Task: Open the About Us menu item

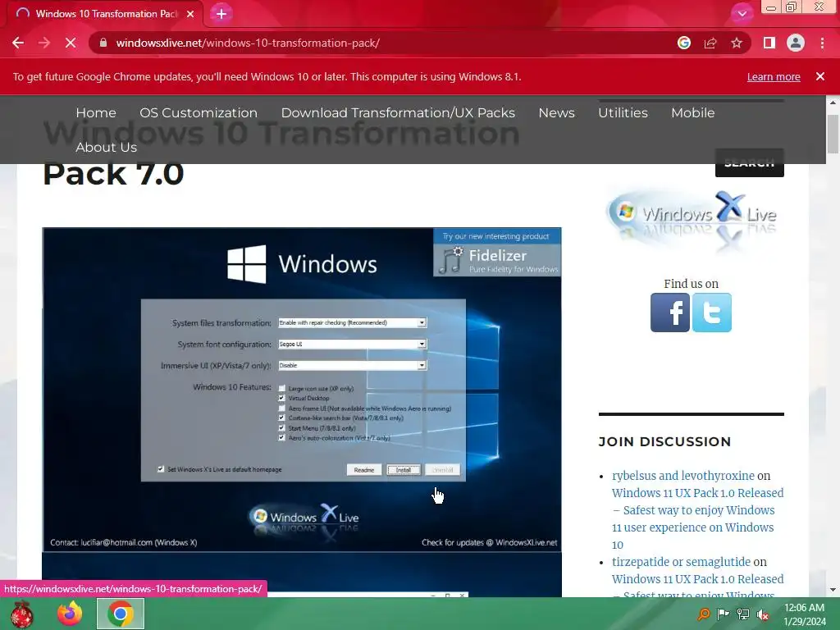Action: tap(106, 147)
